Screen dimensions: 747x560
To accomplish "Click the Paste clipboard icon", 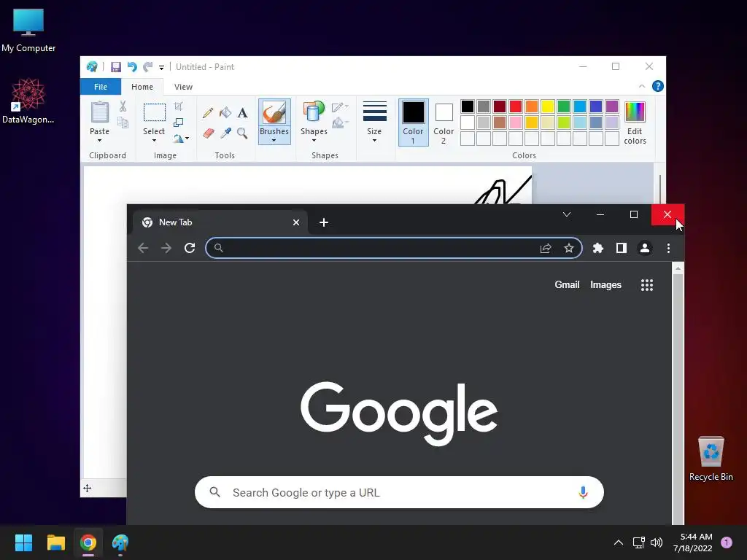I will [x=99, y=113].
